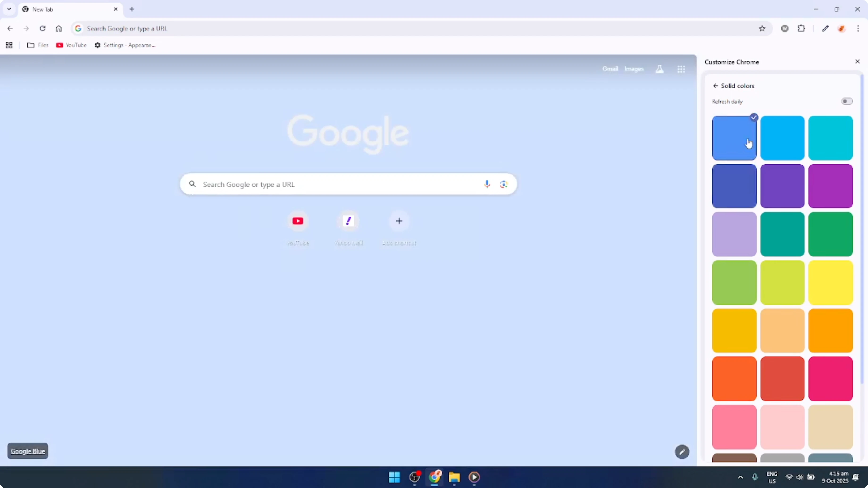
Task: Expand hidden icons in the system tray
Action: tap(740, 477)
